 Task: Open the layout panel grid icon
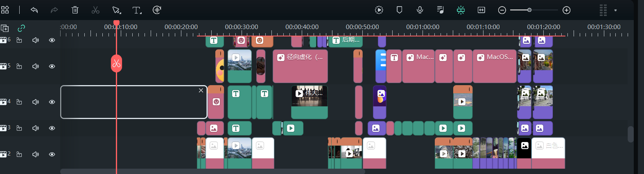(5, 10)
